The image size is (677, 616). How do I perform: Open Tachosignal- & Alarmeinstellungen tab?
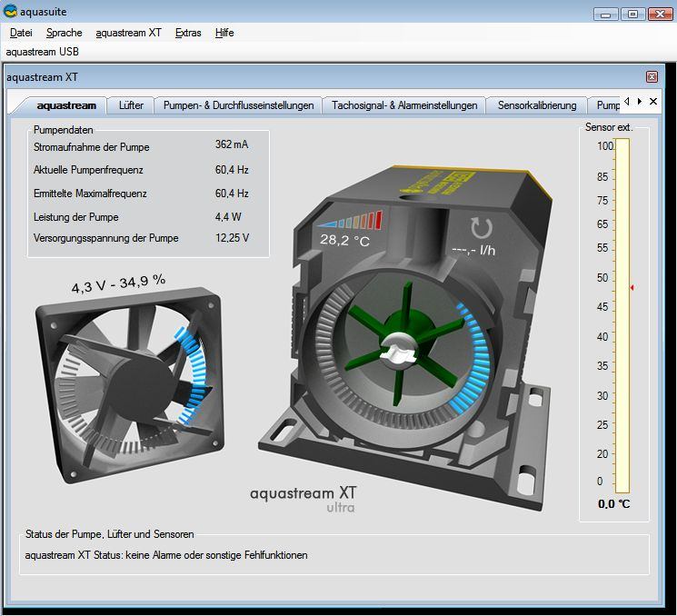404,105
